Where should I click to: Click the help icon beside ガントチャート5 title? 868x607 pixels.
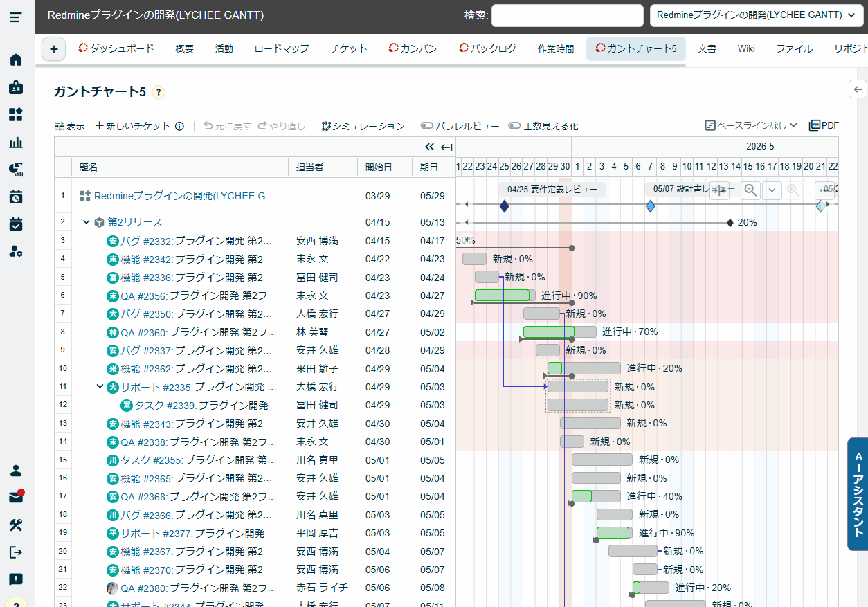click(x=159, y=92)
